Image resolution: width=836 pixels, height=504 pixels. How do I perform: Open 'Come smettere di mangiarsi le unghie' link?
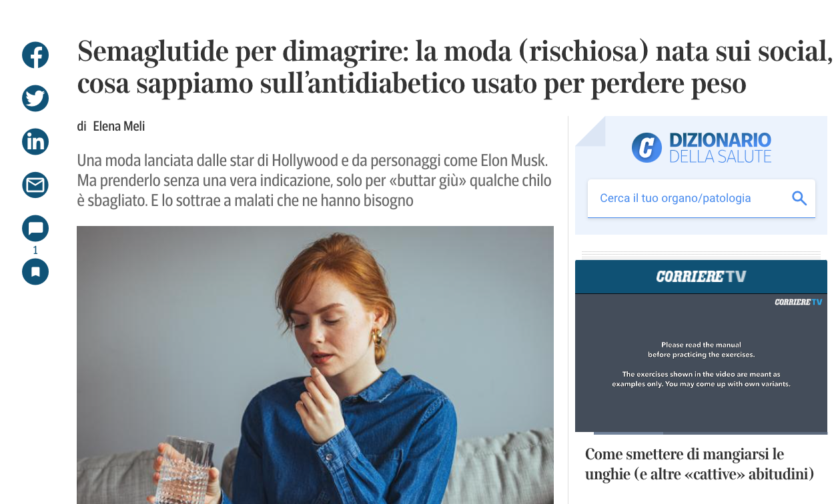click(x=700, y=464)
